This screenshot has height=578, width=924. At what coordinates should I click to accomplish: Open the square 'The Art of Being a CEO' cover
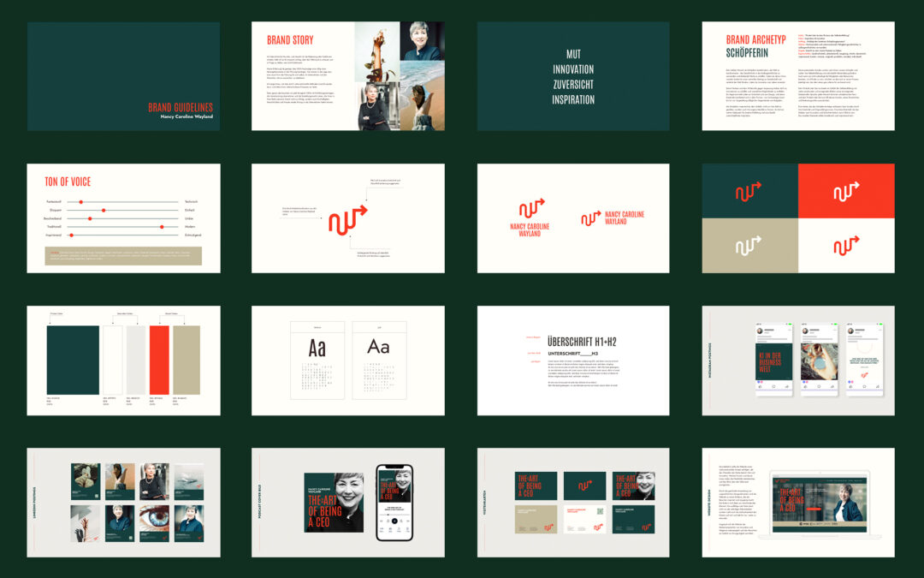pos(335,502)
